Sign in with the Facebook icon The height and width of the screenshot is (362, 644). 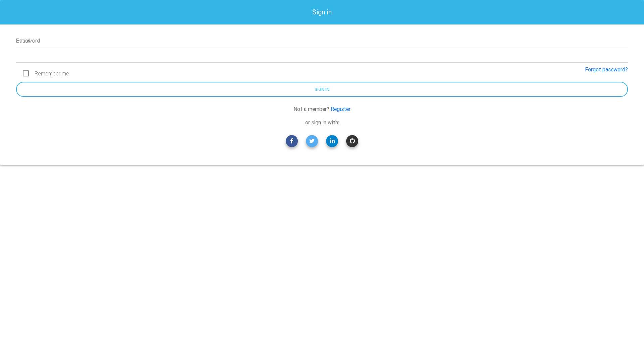point(291,141)
